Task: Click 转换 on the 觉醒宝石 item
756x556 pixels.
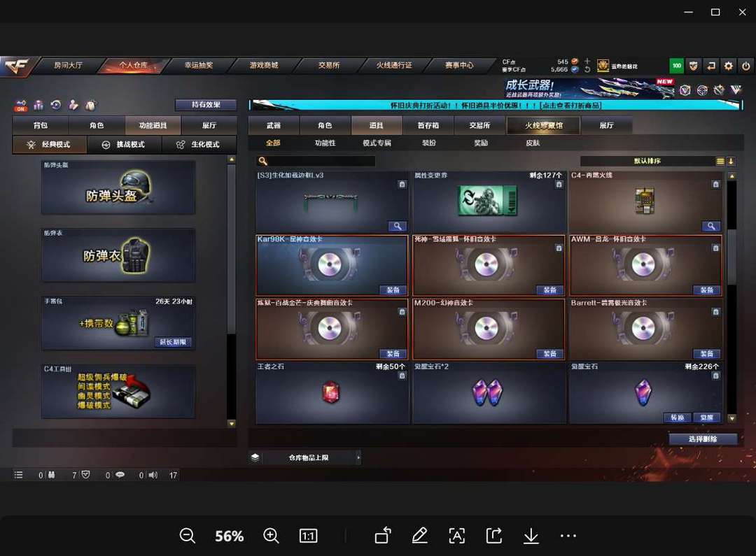Action: pos(678,418)
